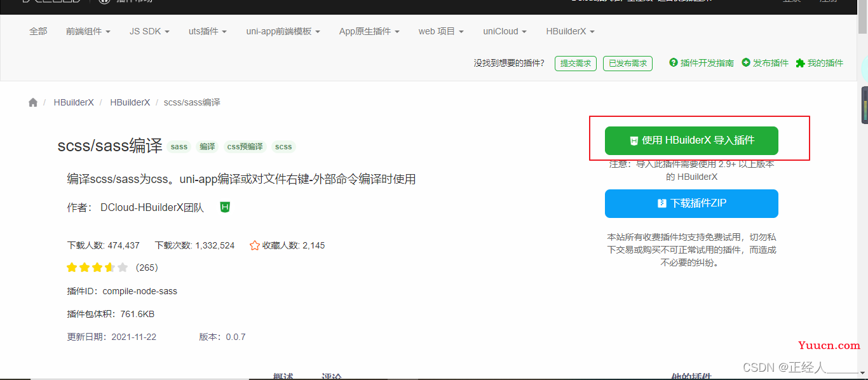Open the uniCloud dropdown menu

pyautogui.click(x=505, y=31)
